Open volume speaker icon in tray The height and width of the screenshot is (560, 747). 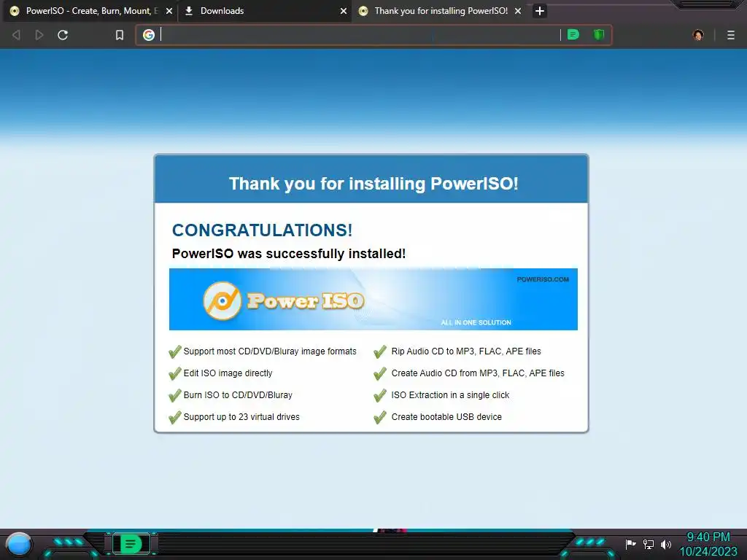(665, 544)
